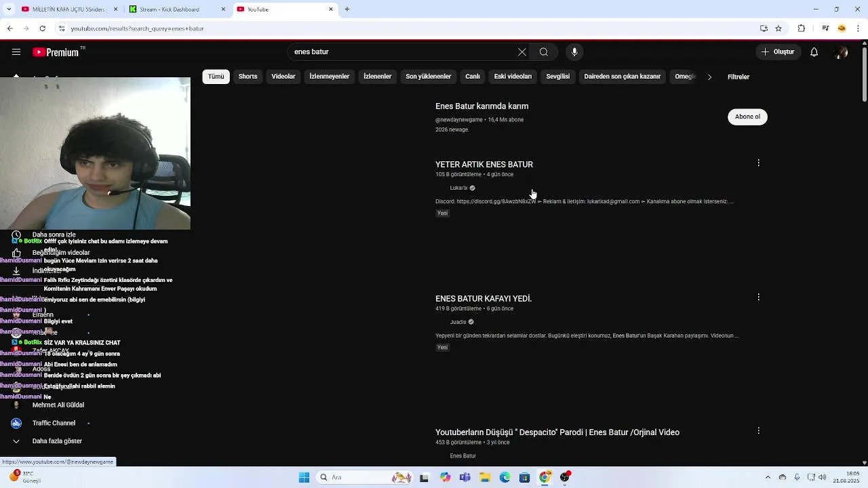This screenshot has width=868, height=488.
Task: Select the Shorts filter chip
Action: [x=248, y=77]
